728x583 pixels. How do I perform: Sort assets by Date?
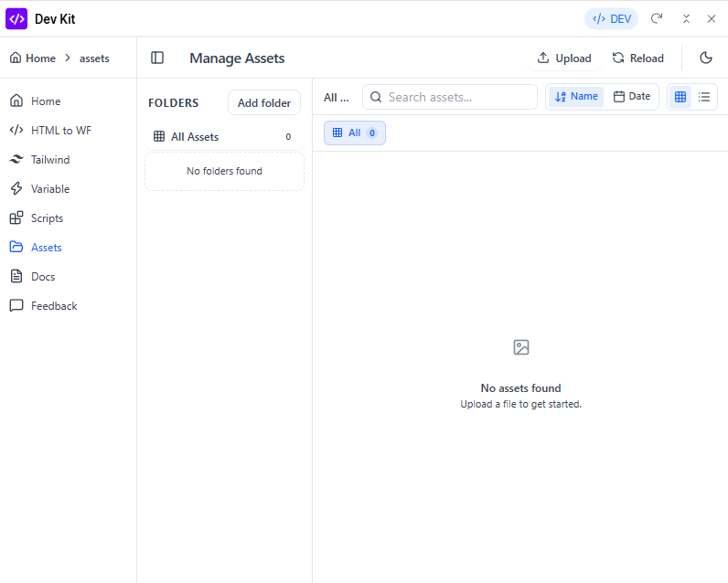[632, 97]
